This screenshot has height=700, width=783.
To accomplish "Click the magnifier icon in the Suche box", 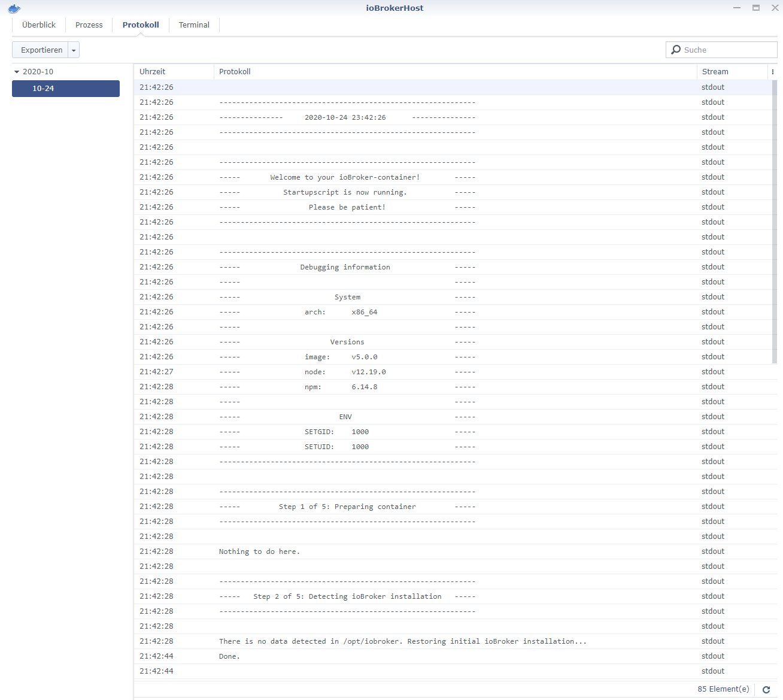I will (676, 50).
